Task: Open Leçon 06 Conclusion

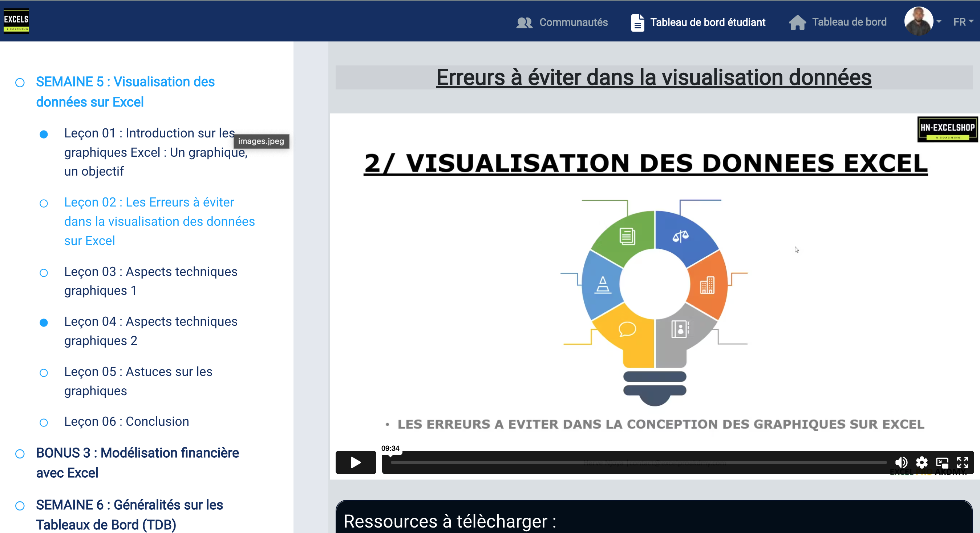Action: (x=126, y=421)
